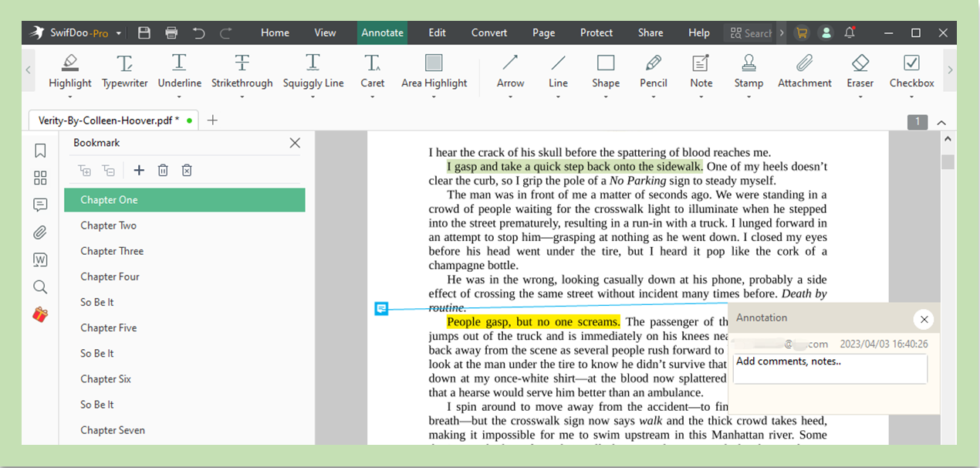This screenshot has width=980, height=468.
Task: Jump to Chapter One bookmark
Action: (x=184, y=200)
